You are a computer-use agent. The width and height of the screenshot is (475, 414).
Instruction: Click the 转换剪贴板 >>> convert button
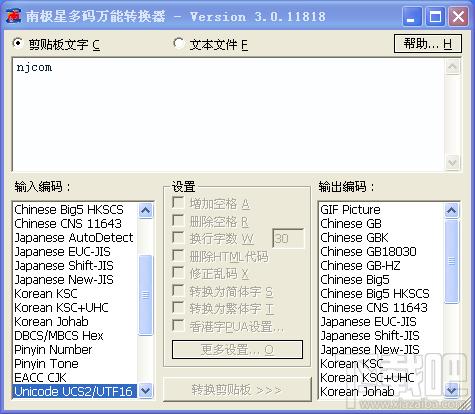[237, 389]
